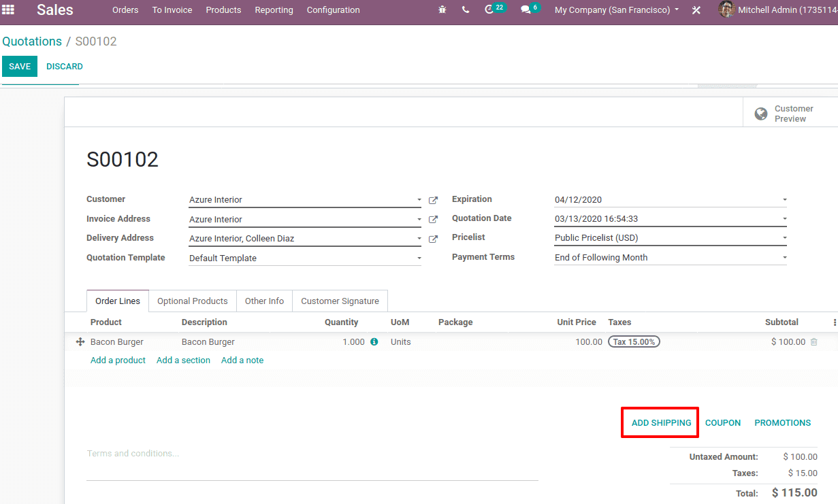Click the Quantity column header
This screenshot has width=838, height=504.
(x=341, y=322)
